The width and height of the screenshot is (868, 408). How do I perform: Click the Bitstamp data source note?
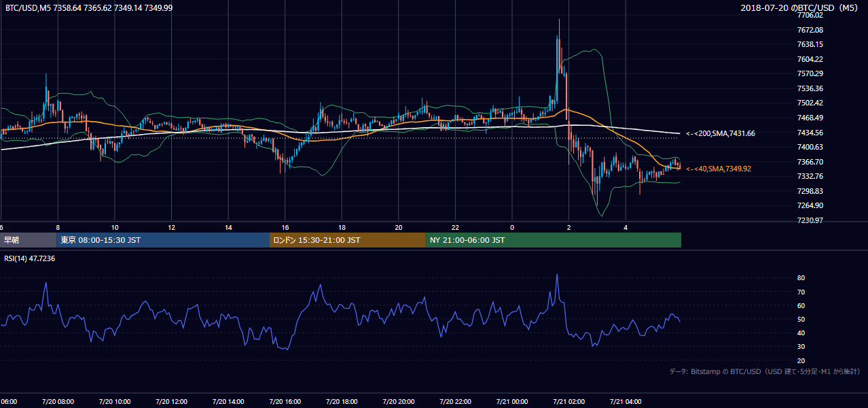coord(765,371)
